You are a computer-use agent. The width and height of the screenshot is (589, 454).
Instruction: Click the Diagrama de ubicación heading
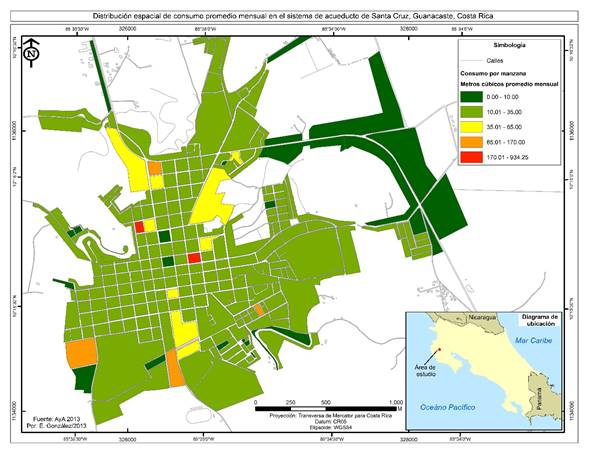(540, 320)
